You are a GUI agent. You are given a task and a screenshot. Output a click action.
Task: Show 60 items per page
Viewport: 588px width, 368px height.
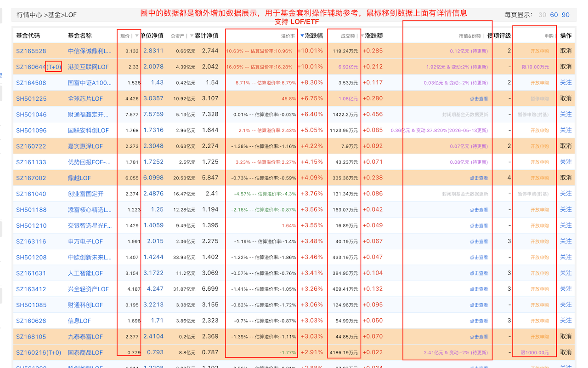click(554, 15)
